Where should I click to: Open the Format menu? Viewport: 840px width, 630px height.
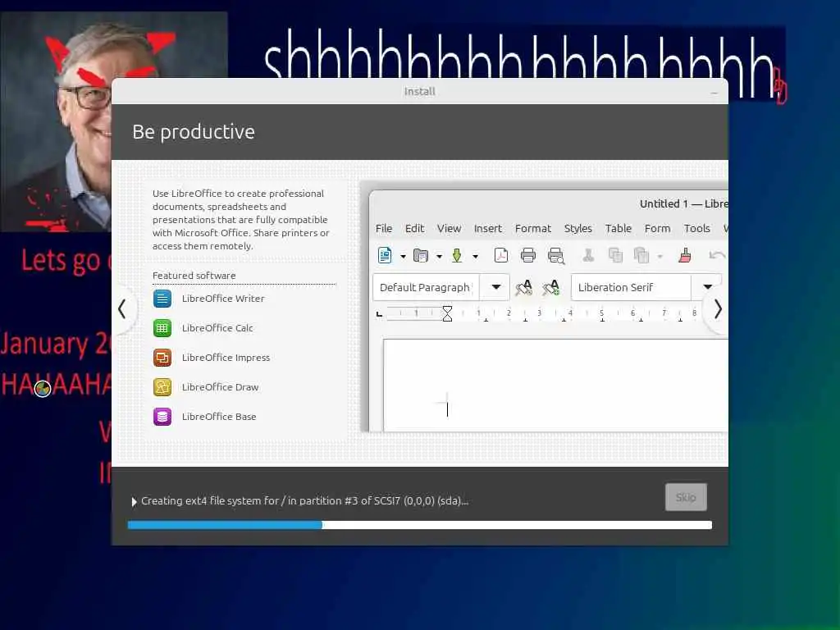pos(533,229)
